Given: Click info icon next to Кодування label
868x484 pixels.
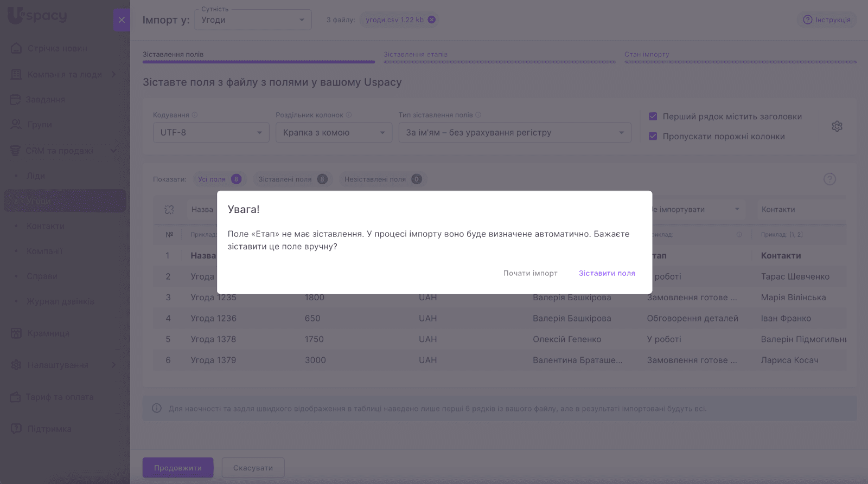Looking at the screenshot, I should [x=195, y=115].
